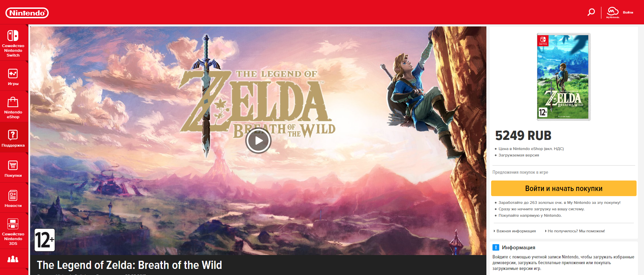Click the Nintendo logo
This screenshot has width=644, height=275.
pyautogui.click(x=27, y=13)
